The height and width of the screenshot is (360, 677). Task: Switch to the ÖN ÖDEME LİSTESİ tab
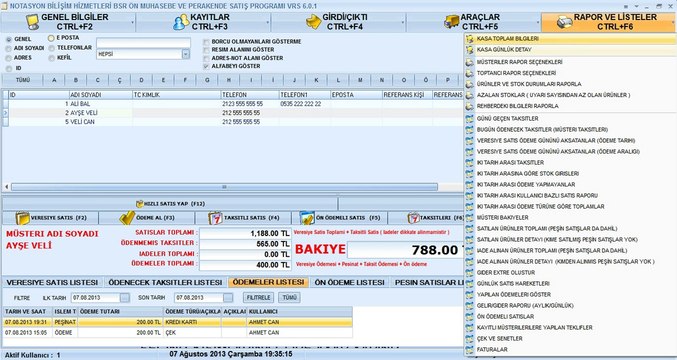pos(349,282)
